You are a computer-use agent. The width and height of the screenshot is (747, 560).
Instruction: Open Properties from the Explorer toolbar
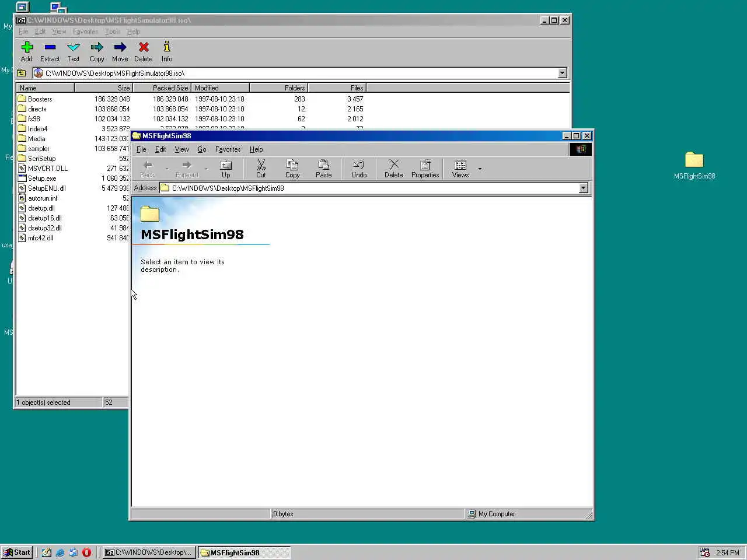pos(425,169)
